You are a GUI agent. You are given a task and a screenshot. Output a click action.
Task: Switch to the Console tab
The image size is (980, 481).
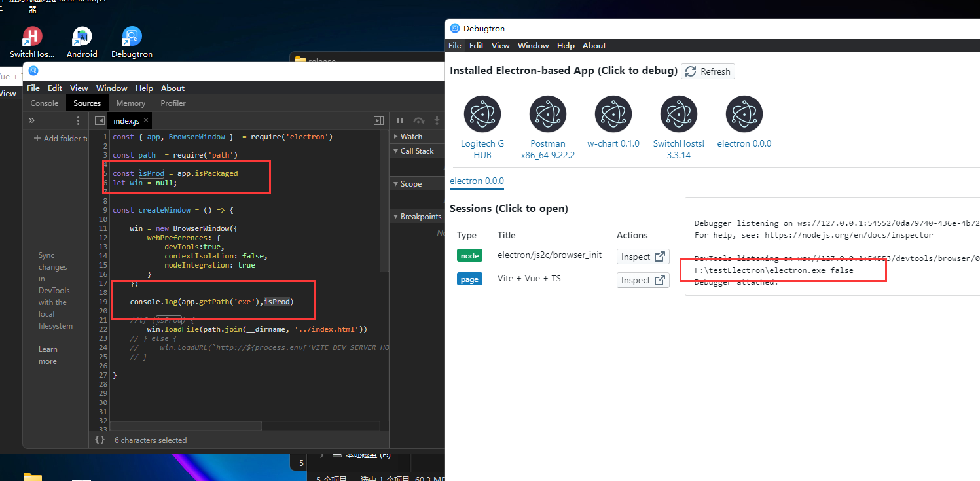tap(45, 103)
